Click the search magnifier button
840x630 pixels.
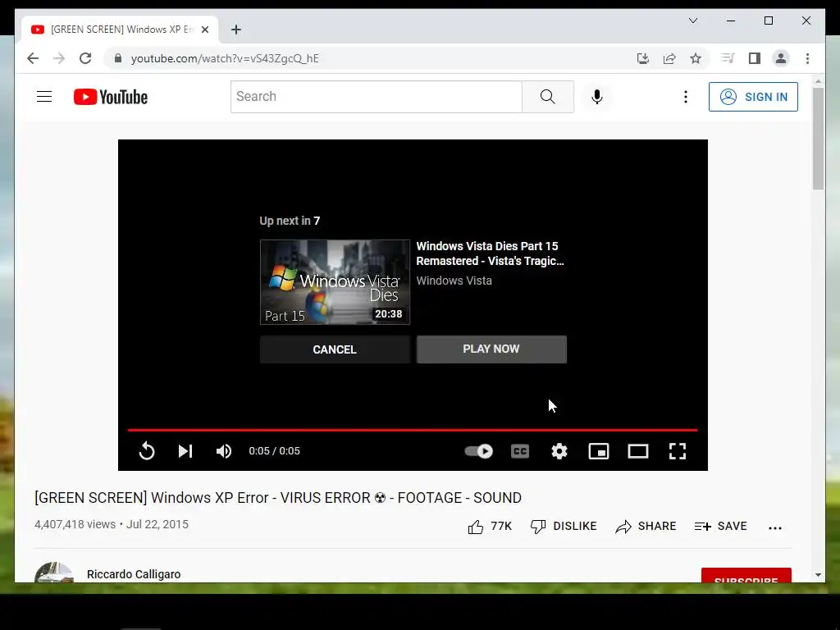point(547,97)
